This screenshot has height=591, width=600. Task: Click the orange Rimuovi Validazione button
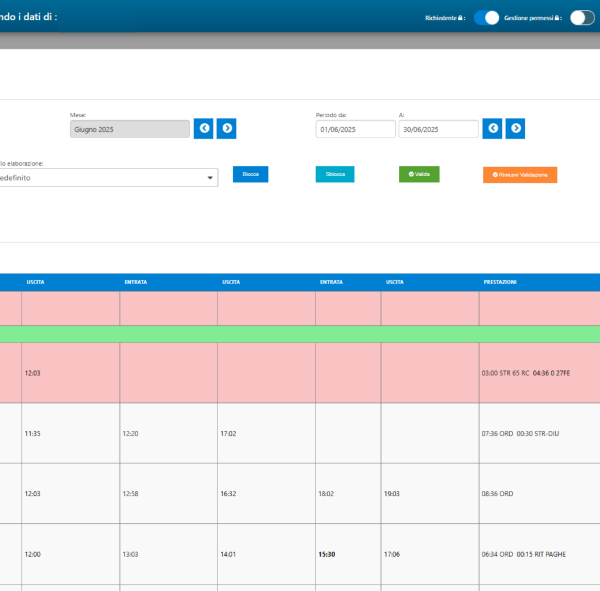(520, 175)
